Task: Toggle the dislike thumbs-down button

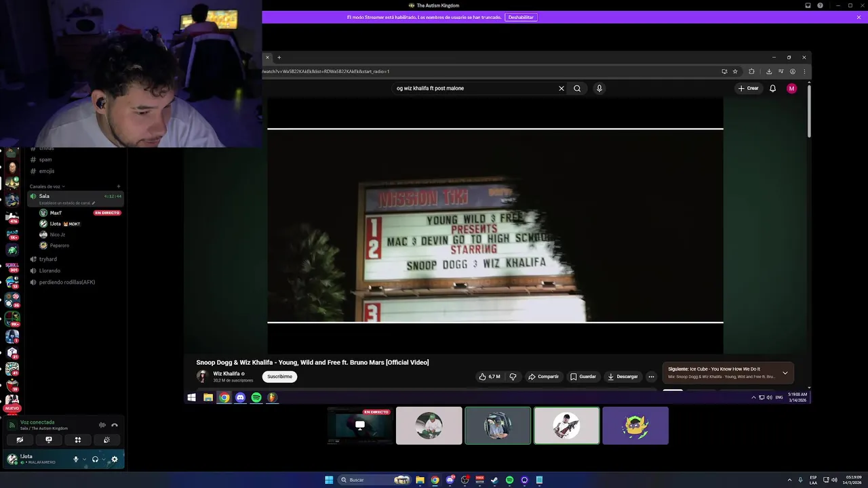Action: tap(513, 376)
